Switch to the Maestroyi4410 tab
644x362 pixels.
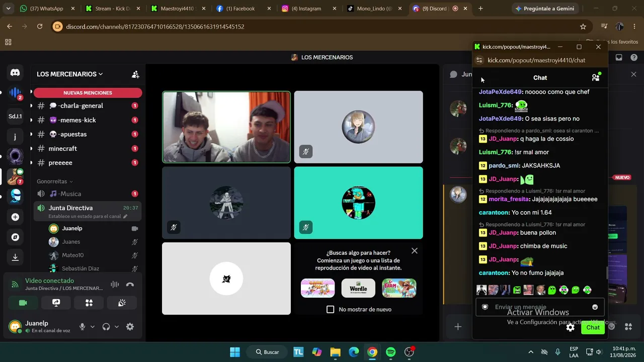(x=177, y=9)
